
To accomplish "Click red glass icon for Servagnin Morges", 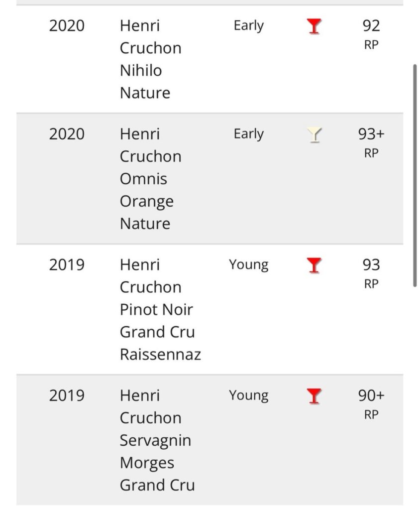I will (x=314, y=396).
